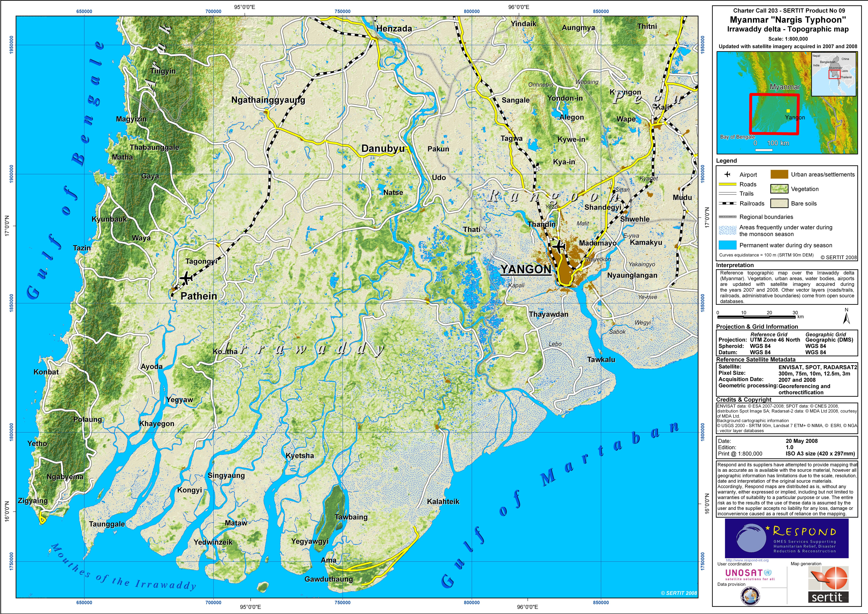This screenshot has height=614, width=868.
Task: Click the dotted monsoon water legend swatch
Action: (x=727, y=230)
